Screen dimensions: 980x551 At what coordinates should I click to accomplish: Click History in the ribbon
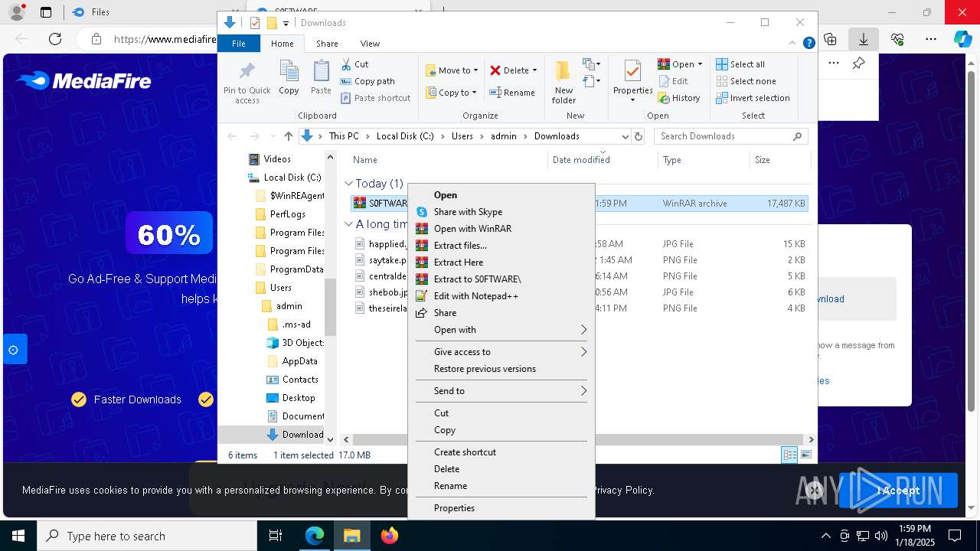click(x=679, y=98)
